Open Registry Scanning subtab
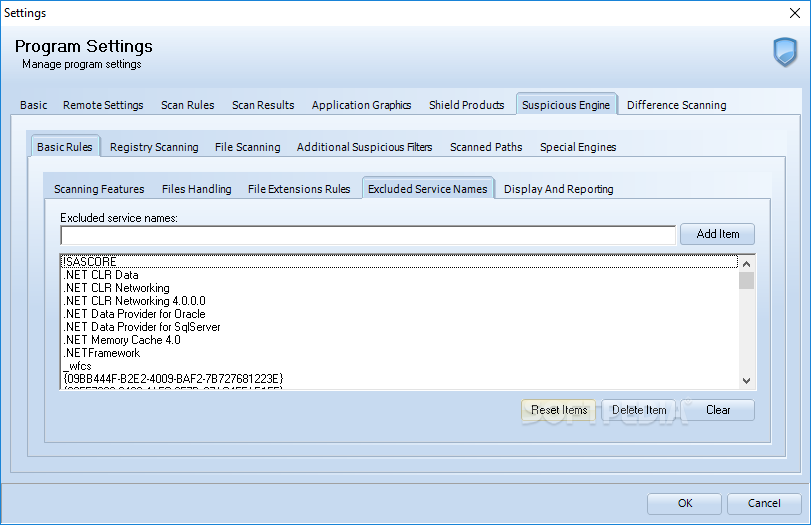Image resolution: width=811 pixels, height=525 pixels. tap(154, 147)
